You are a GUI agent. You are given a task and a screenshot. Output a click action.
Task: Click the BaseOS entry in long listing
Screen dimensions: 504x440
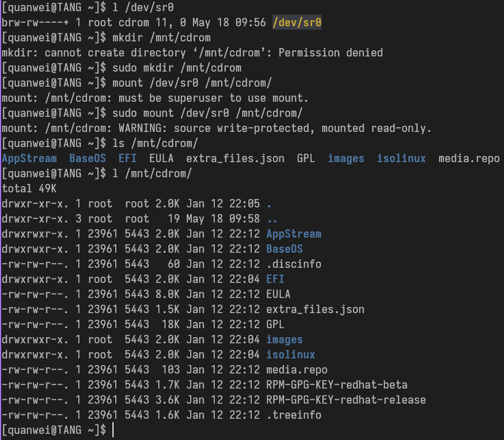click(285, 249)
